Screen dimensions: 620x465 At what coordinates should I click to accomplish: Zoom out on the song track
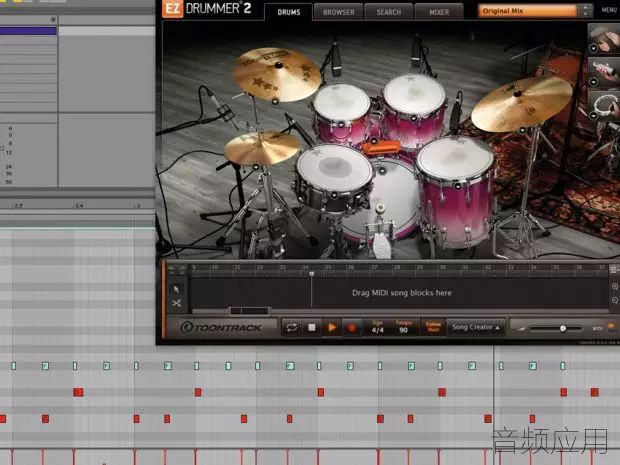coord(614,301)
